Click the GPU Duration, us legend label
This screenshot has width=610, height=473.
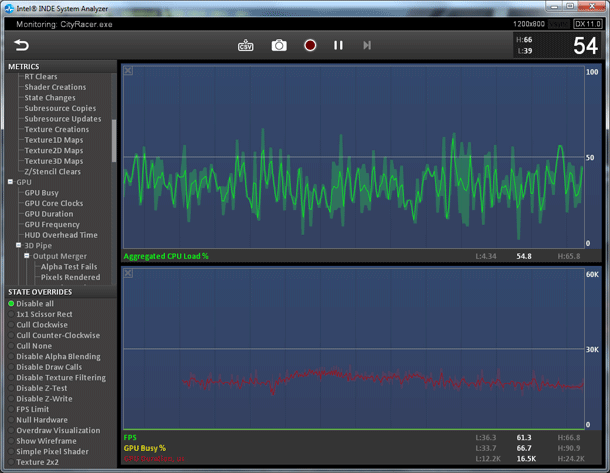pos(154,459)
